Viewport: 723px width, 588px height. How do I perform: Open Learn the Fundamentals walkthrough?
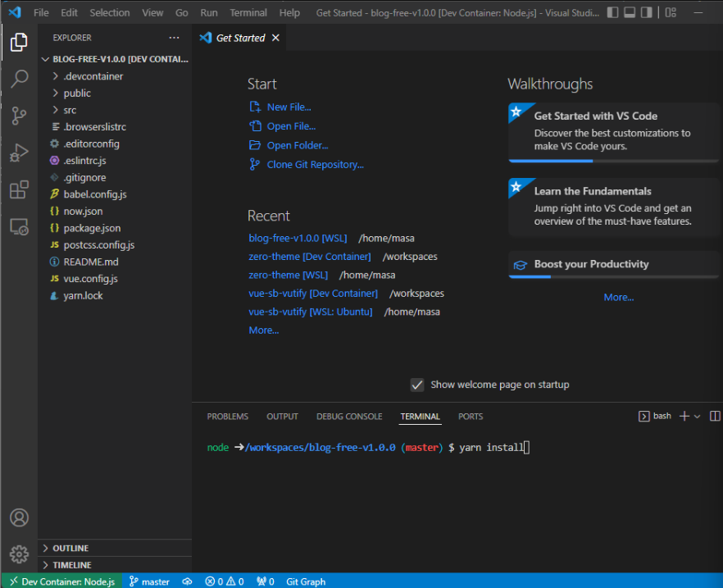click(x=613, y=207)
